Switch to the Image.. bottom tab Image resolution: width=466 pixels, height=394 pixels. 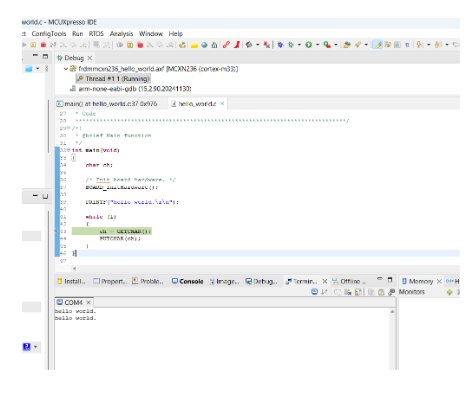[224, 281]
